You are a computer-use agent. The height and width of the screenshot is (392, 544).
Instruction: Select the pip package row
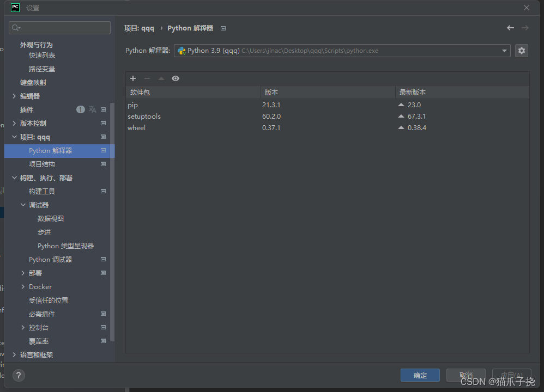(x=328, y=105)
